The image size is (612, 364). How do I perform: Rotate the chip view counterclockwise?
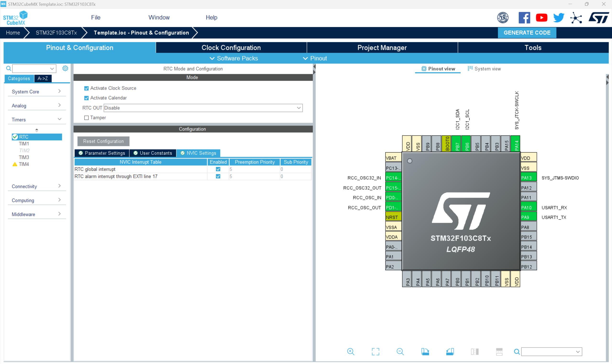[450, 352]
